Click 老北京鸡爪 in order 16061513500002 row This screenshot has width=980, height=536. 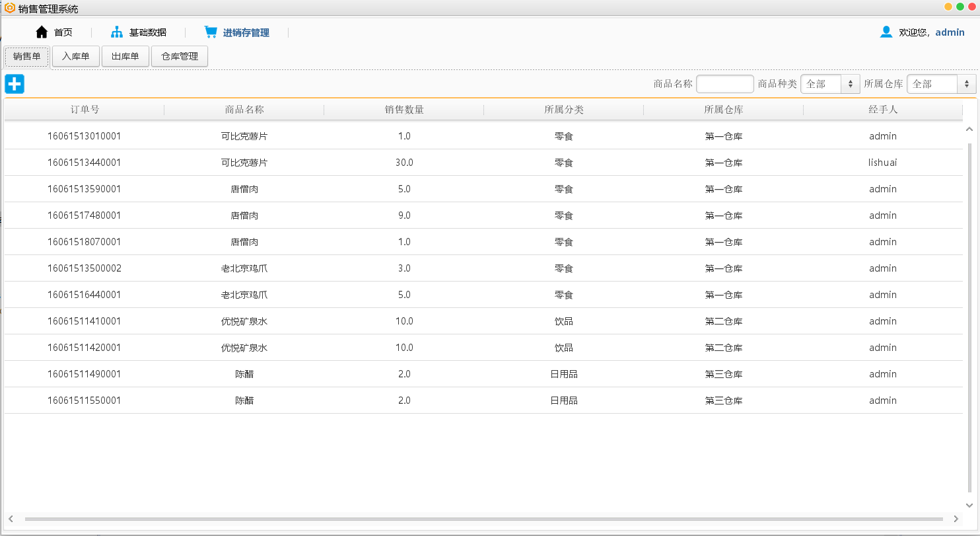click(244, 268)
